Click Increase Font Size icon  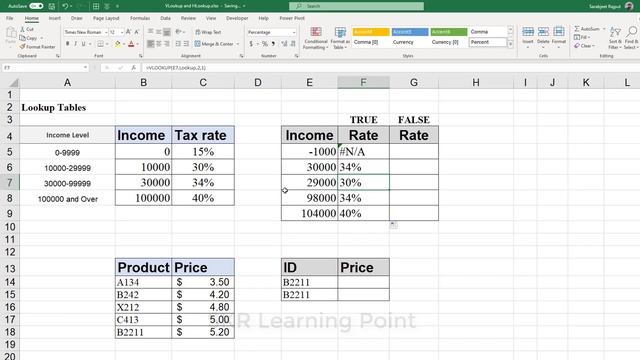pos(129,32)
